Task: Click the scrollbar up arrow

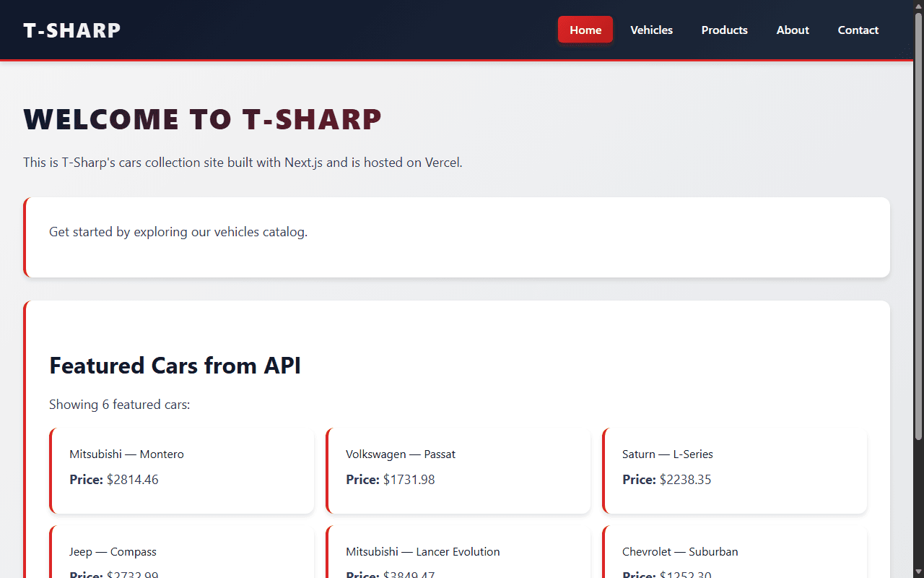Action: pos(918,6)
